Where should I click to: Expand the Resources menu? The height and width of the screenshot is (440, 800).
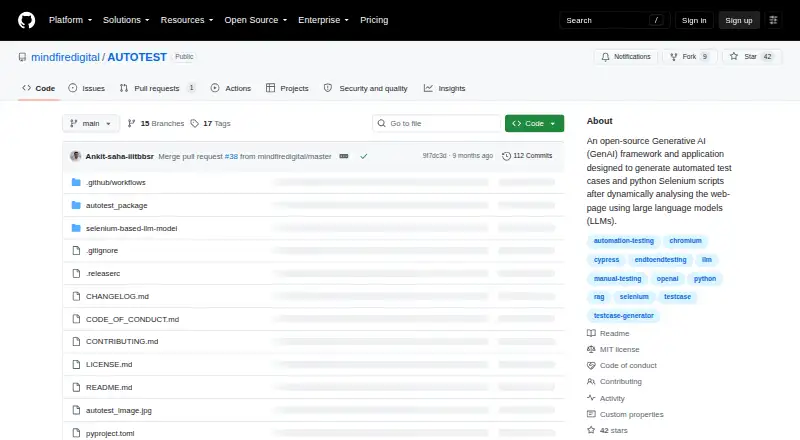point(187,20)
